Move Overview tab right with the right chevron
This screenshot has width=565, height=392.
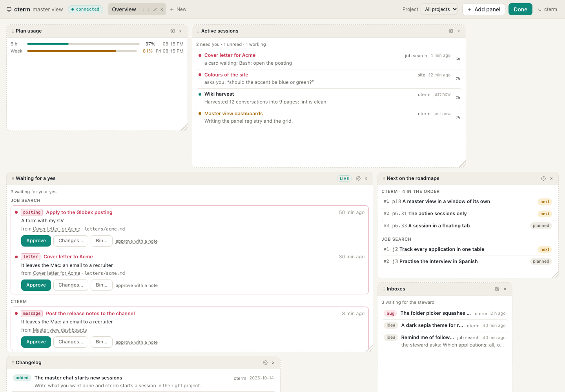tap(149, 9)
